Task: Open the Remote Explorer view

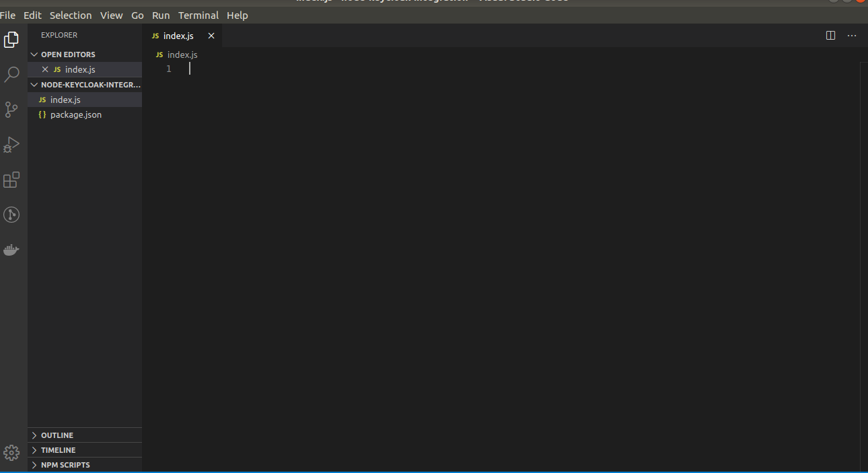Action: [x=11, y=214]
